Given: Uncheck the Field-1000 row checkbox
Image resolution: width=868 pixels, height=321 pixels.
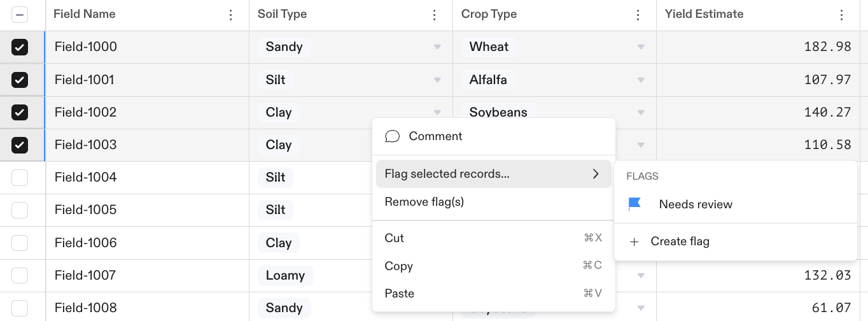Looking at the screenshot, I should (x=20, y=47).
